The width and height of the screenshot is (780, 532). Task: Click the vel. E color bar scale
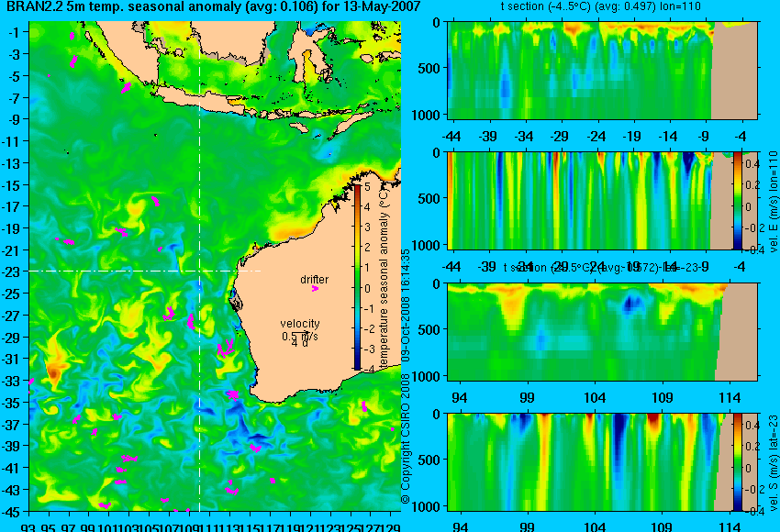coord(737,200)
